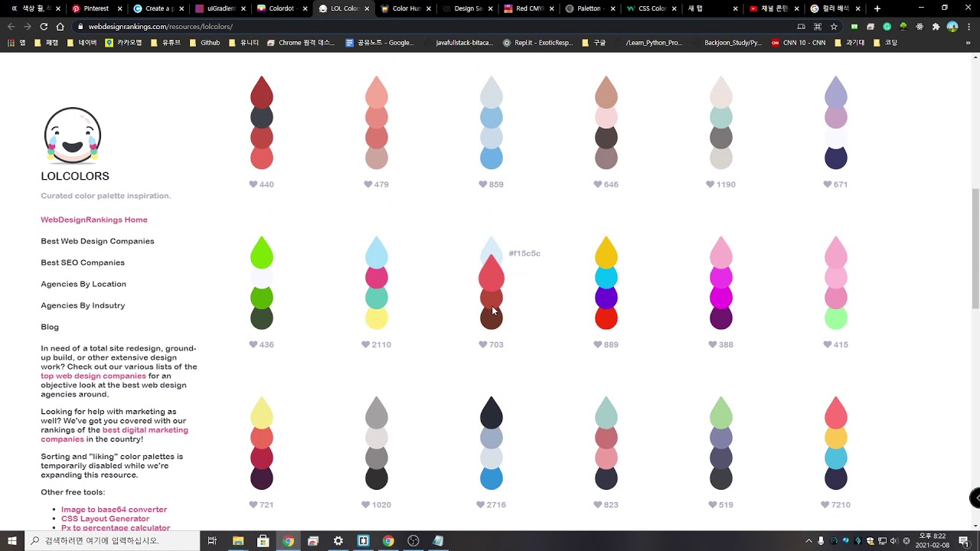
Task: Switch to the Pinterest tab
Action: coord(96,8)
